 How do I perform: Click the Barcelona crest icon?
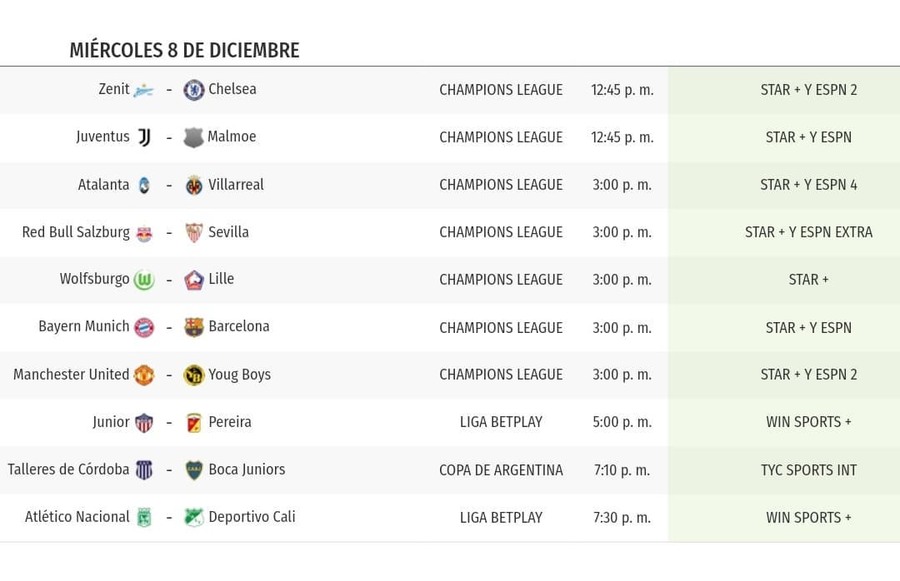point(194,327)
